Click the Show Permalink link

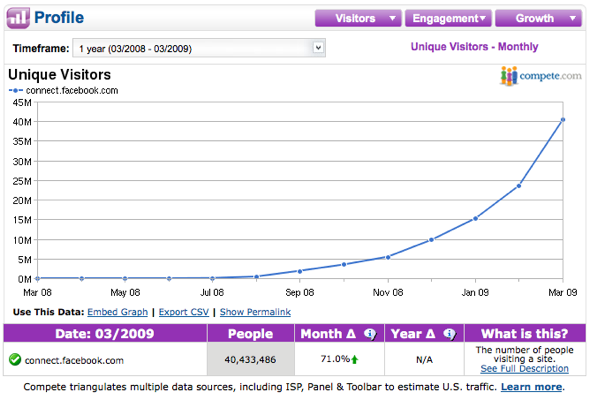point(255,312)
